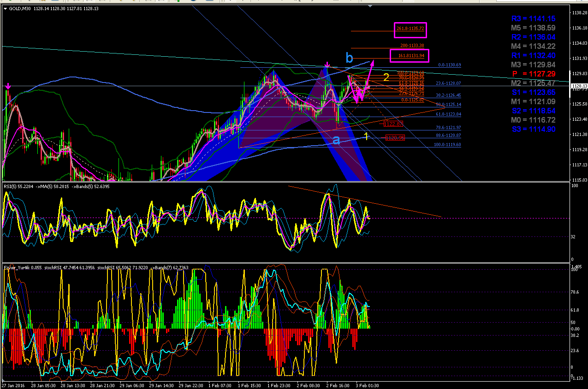Image resolution: width=588 pixels, height=389 pixels.
Task: Click the 28 Jan 13:30 time axis label
Action: pos(72,385)
